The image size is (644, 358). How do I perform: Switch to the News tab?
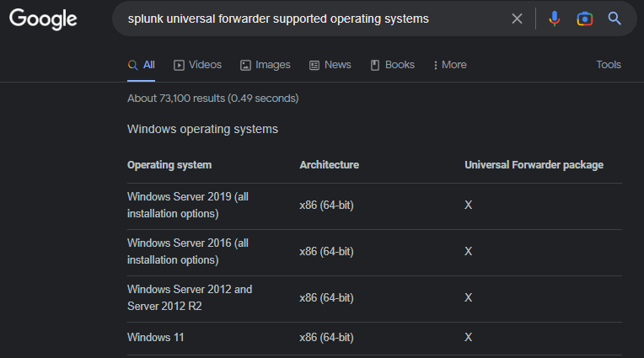[x=330, y=65]
